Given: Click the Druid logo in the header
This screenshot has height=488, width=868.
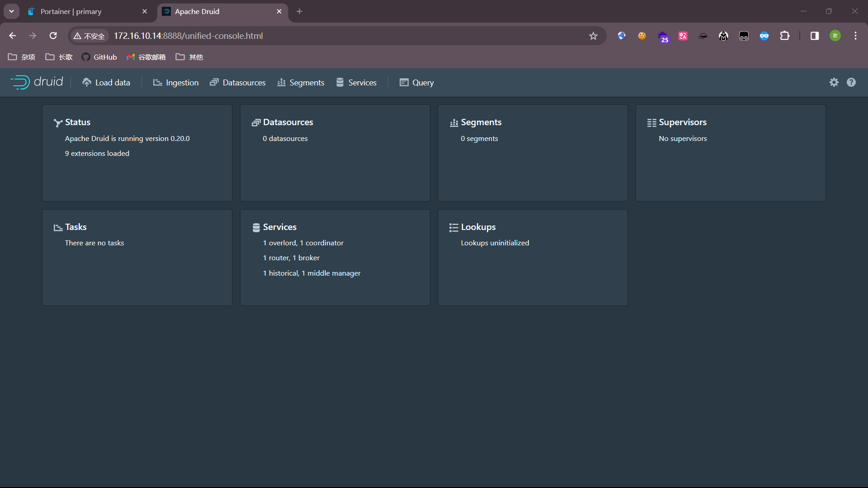Looking at the screenshot, I should [37, 82].
